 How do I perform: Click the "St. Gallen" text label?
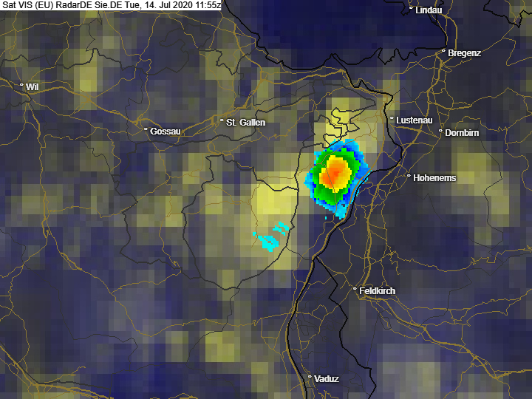[246, 123]
